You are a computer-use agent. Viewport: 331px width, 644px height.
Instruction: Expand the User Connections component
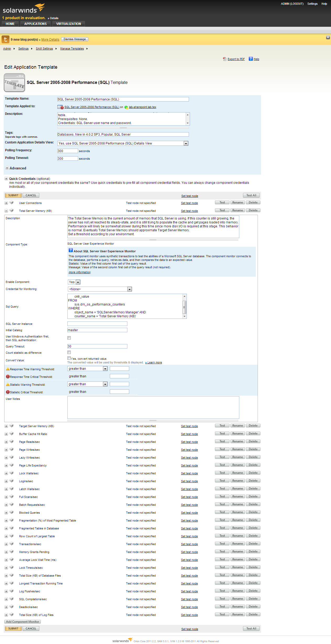tap(6, 203)
